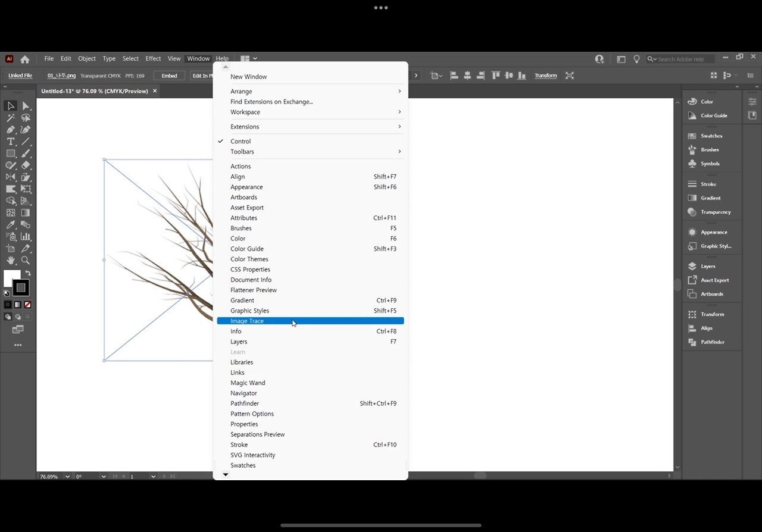The width and height of the screenshot is (762, 532).
Task: Open the Edit Toolbar three-dots button
Action: [x=18, y=345]
